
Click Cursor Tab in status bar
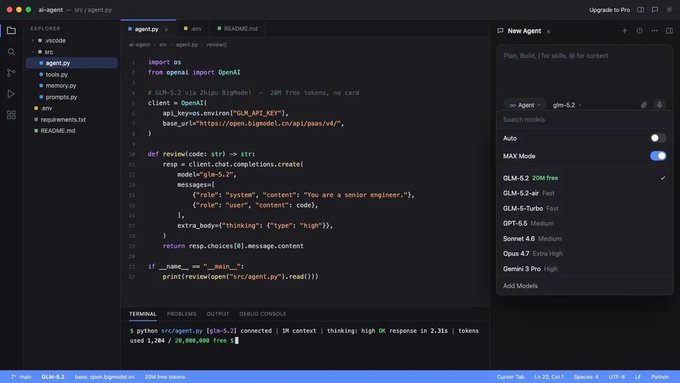(x=510, y=377)
